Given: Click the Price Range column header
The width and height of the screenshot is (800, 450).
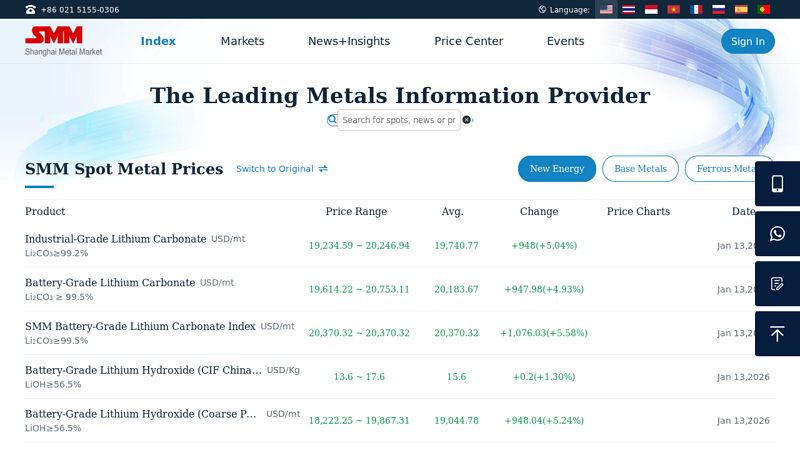Looking at the screenshot, I should point(356,211).
